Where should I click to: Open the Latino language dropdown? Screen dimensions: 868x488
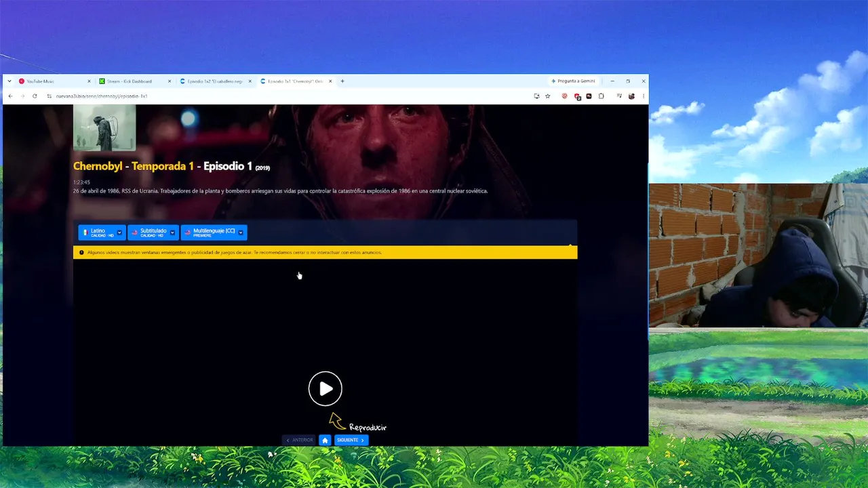click(x=102, y=232)
